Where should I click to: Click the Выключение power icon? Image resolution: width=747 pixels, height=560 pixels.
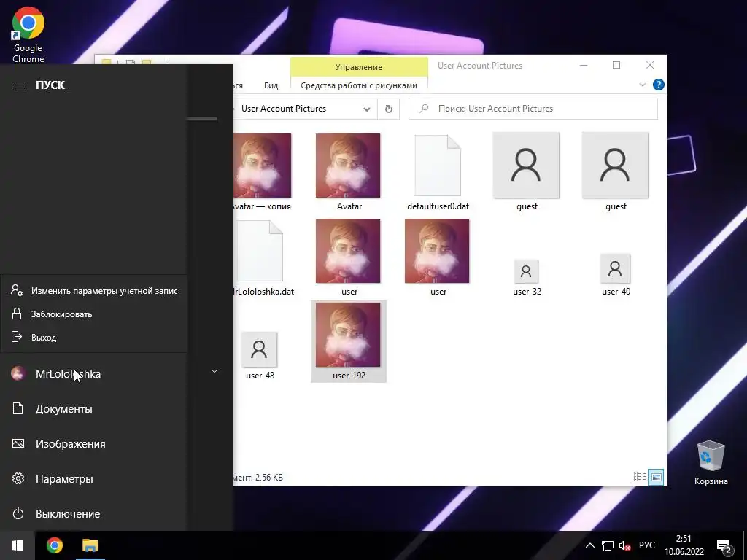(x=18, y=514)
